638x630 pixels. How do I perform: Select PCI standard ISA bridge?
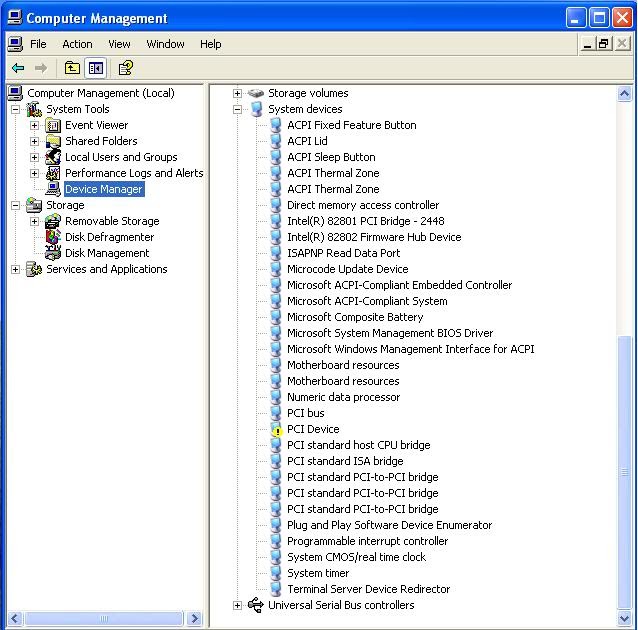click(345, 462)
